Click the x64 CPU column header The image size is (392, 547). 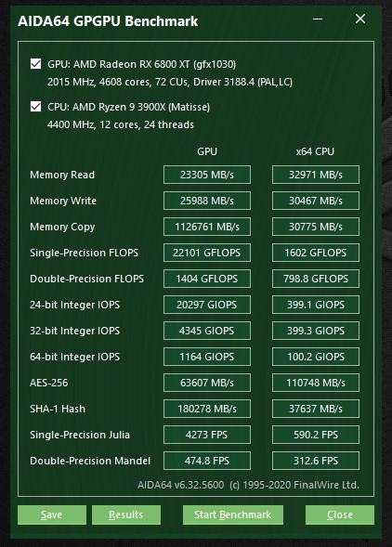point(315,151)
